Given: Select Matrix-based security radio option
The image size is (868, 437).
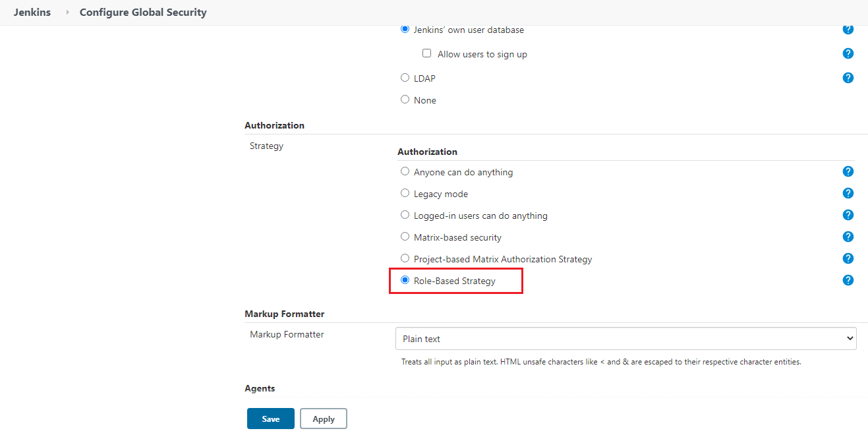Looking at the screenshot, I should (405, 237).
